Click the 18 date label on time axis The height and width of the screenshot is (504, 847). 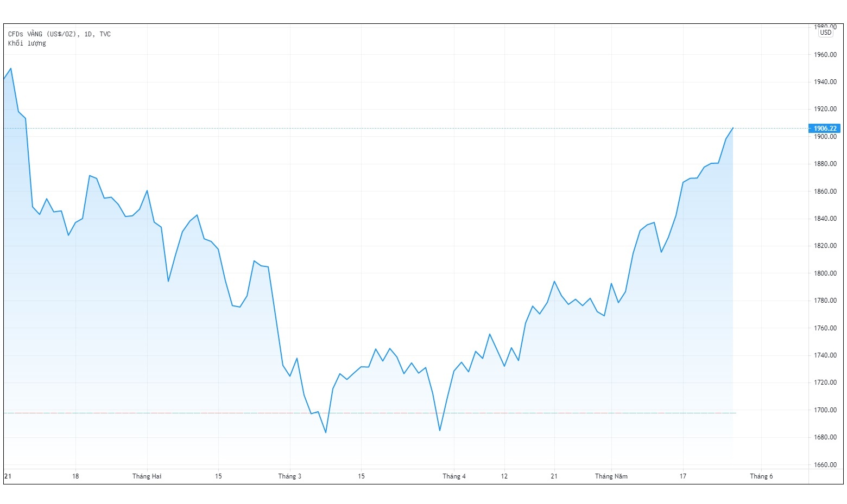[x=75, y=476]
